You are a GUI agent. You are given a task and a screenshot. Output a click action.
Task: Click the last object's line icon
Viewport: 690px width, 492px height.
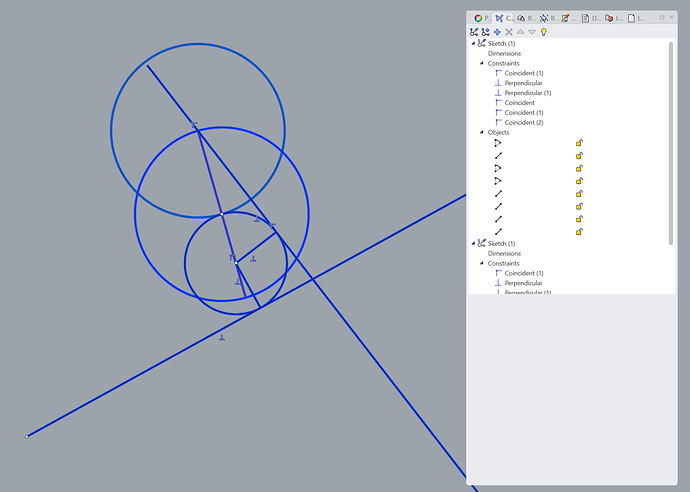point(498,231)
